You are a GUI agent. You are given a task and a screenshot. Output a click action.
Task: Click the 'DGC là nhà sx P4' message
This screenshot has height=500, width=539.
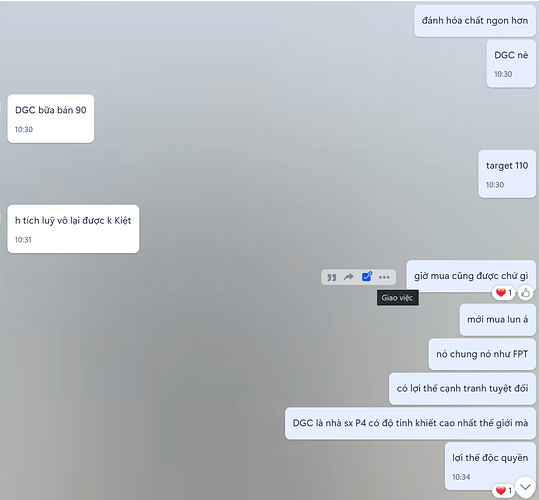tap(410, 423)
